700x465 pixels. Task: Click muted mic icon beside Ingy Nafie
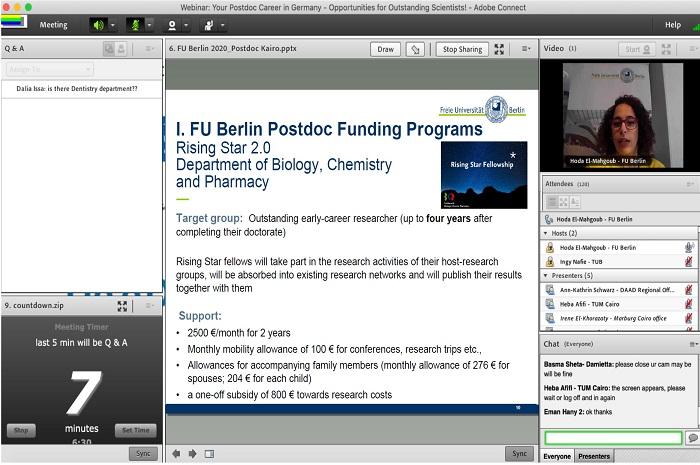point(689,262)
